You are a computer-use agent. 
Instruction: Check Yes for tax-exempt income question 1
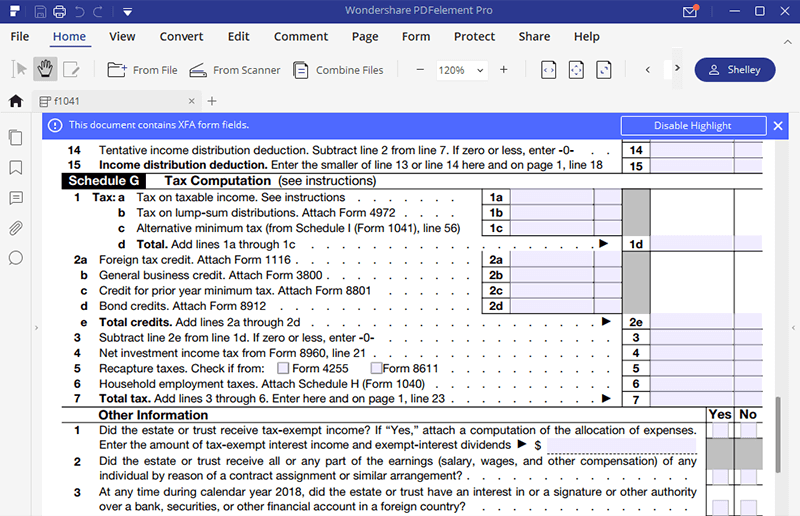click(x=720, y=430)
